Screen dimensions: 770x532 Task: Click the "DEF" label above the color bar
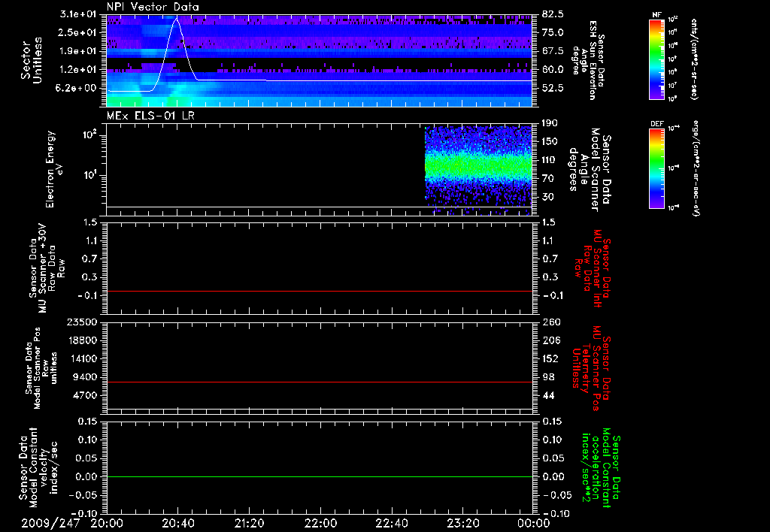pyautogui.click(x=656, y=124)
